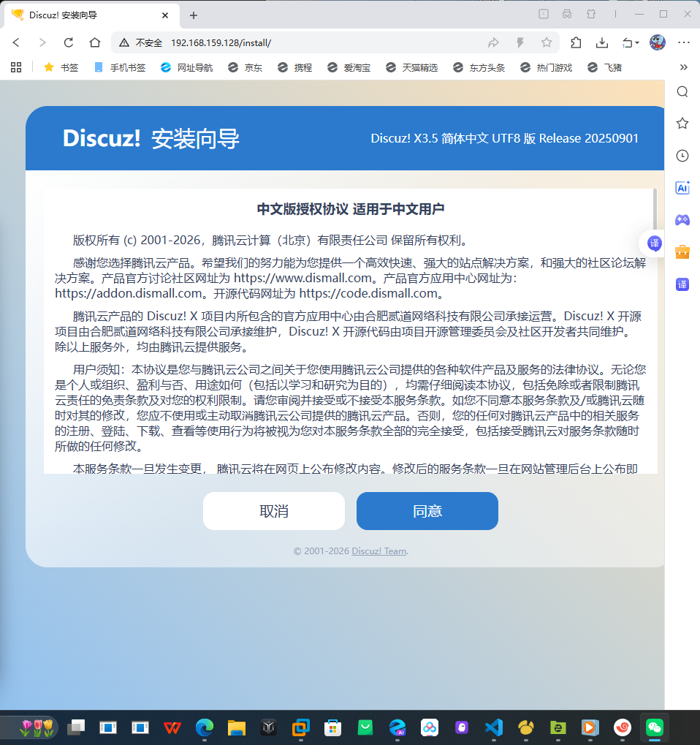Viewport: 700px width, 745px height.
Task: Open the apps grid icon in bookmarks bar
Action: [x=16, y=67]
